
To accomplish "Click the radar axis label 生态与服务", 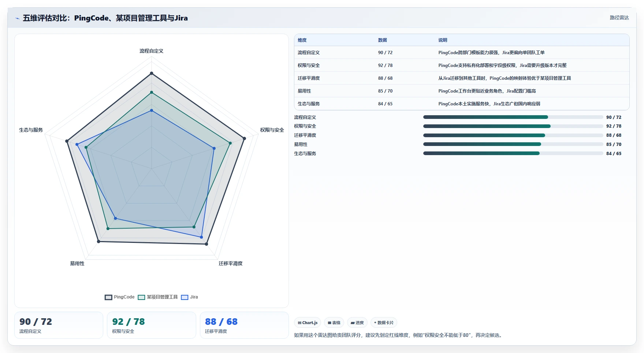I will click(x=31, y=130).
